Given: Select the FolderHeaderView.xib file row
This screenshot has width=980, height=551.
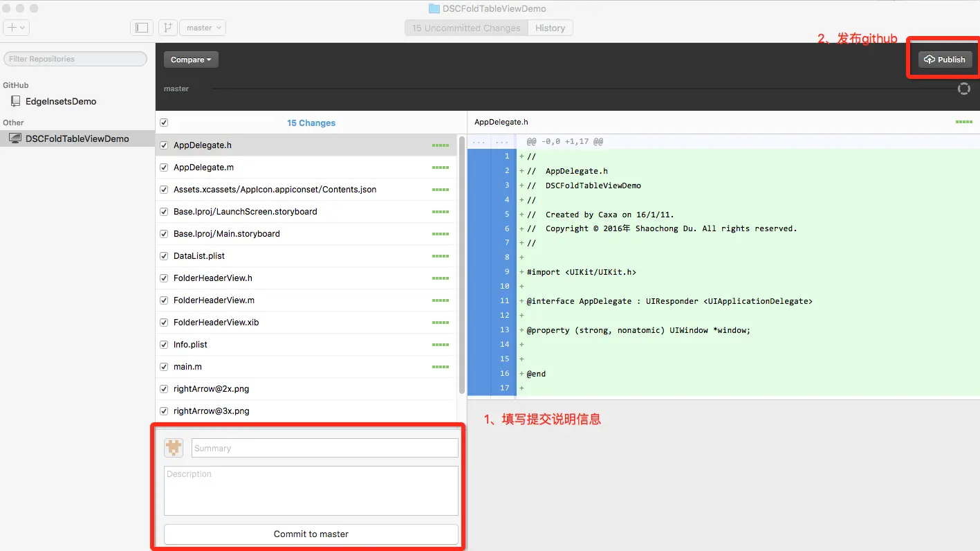Looking at the screenshot, I should (x=306, y=323).
